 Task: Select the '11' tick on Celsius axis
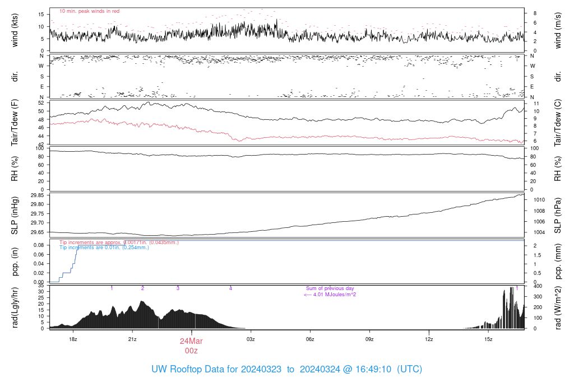click(536, 104)
